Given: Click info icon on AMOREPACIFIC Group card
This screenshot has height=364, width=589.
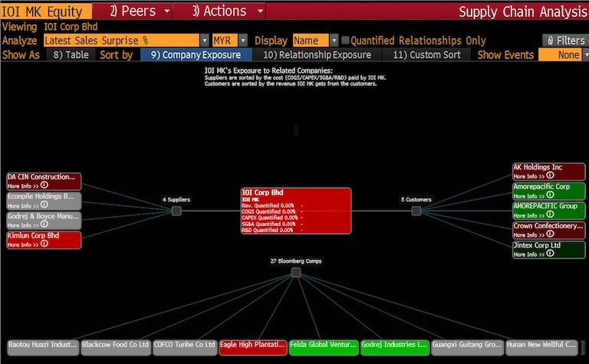Looking at the screenshot, I should (551, 215).
